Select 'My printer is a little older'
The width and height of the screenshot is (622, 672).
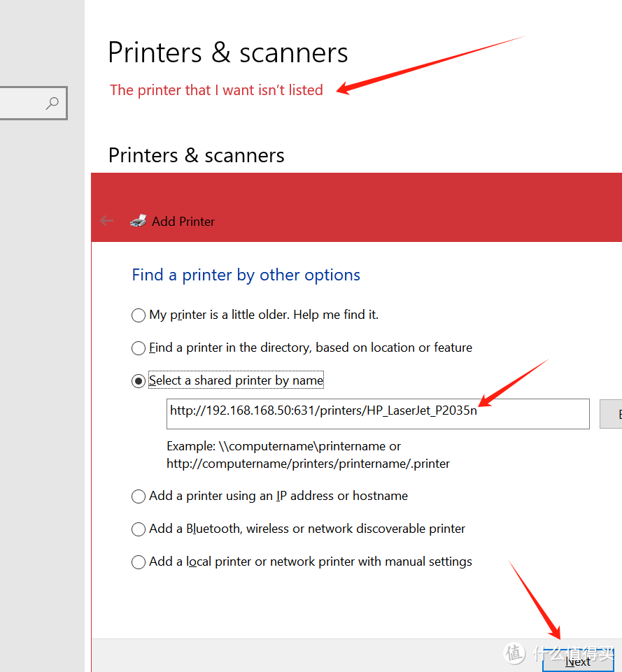click(x=139, y=315)
